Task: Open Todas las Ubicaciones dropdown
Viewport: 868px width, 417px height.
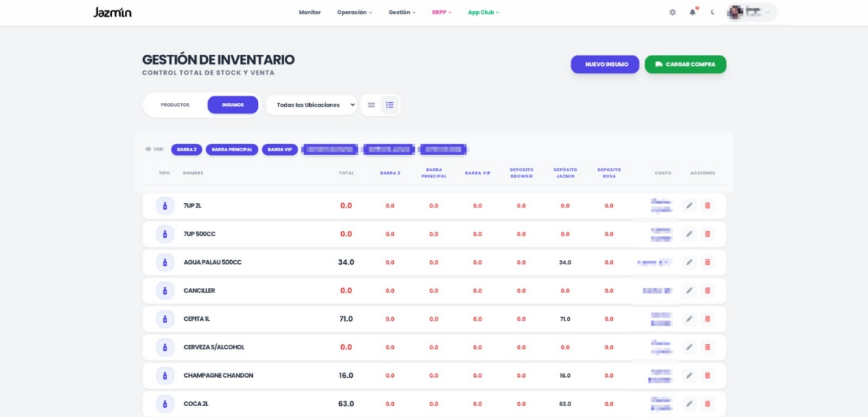Action: [311, 105]
